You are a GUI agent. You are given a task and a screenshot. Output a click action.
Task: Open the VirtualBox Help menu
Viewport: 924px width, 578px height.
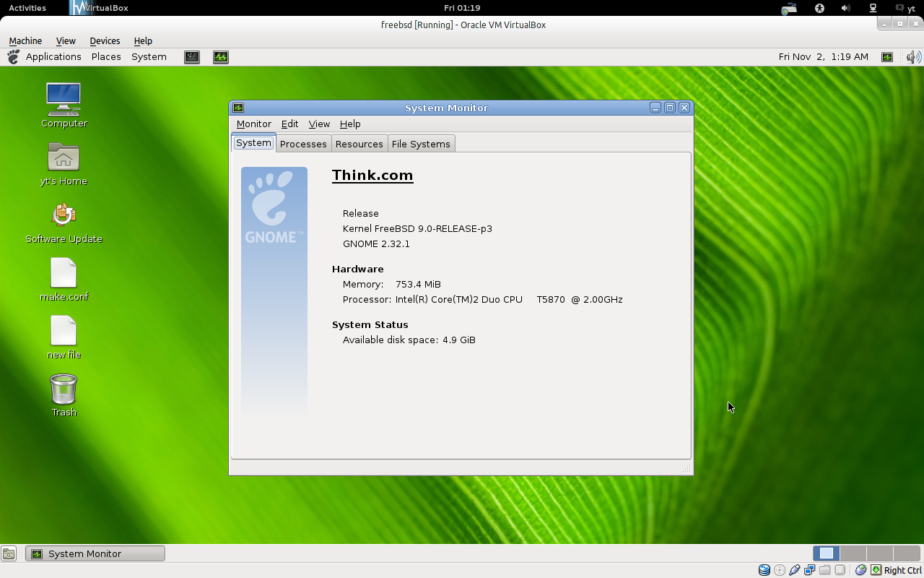click(x=143, y=41)
